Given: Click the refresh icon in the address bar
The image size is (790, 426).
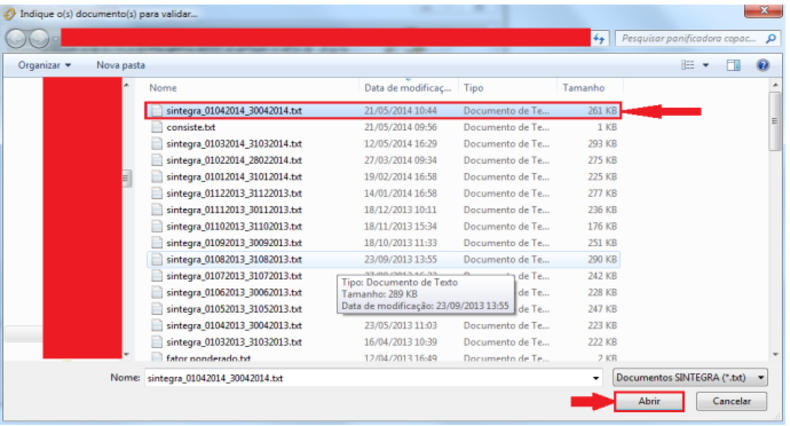Looking at the screenshot, I should [x=599, y=38].
